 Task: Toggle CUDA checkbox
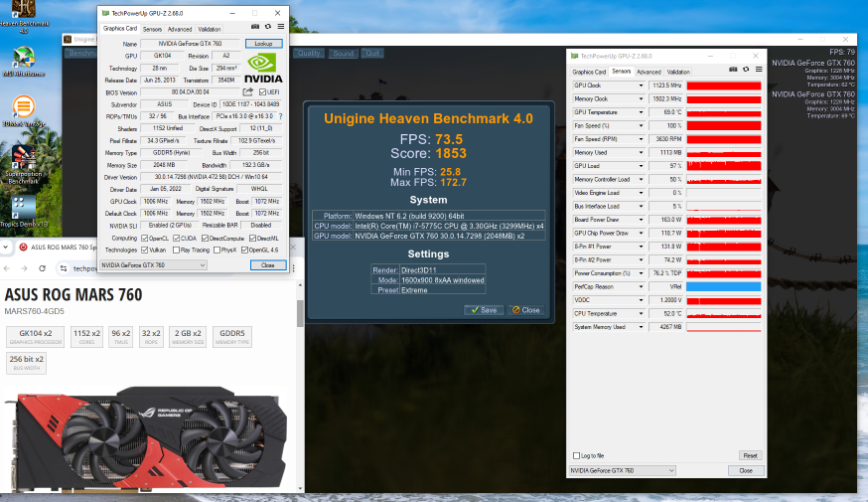(177, 239)
